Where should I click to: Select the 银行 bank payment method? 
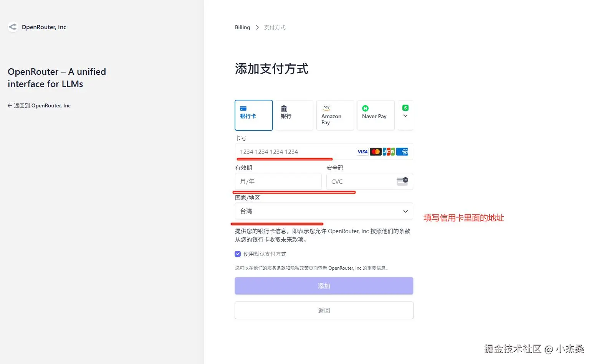click(x=294, y=115)
